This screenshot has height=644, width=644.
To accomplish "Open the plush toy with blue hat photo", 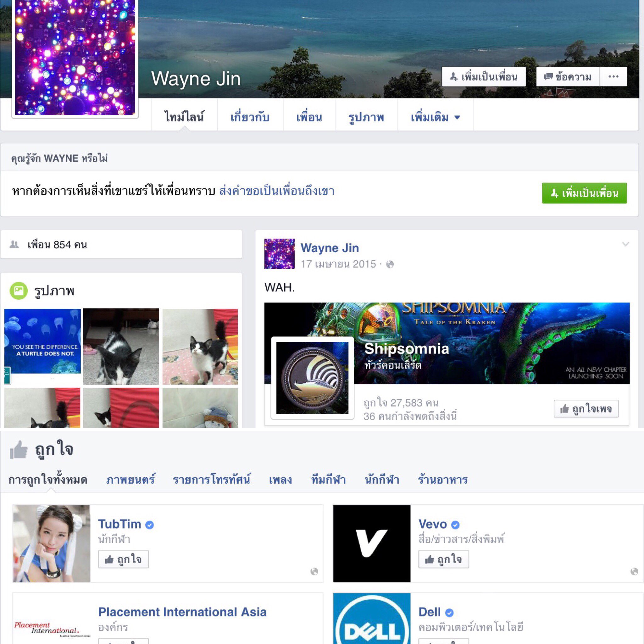I will pos(200,407).
